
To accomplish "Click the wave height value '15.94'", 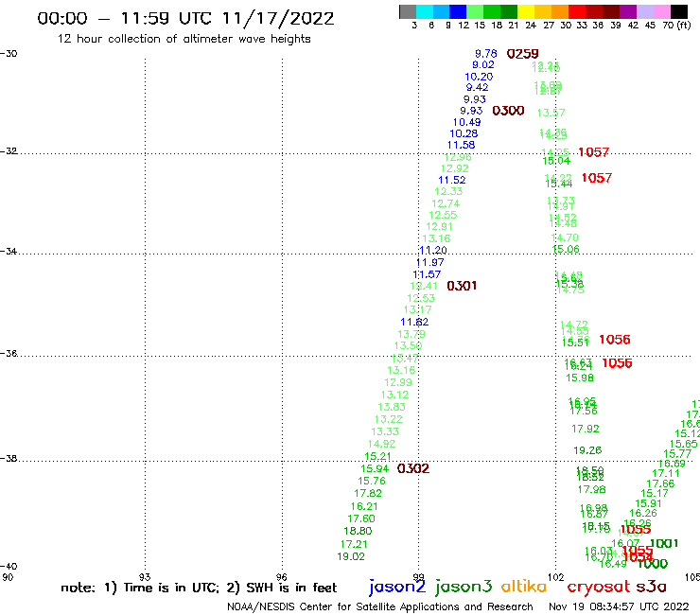I will click(x=375, y=469).
